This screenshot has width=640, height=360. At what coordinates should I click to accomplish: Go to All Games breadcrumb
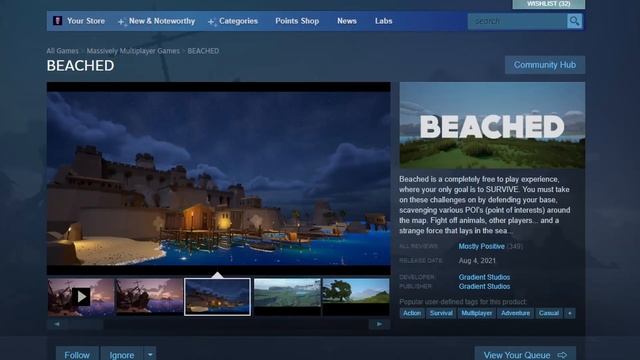[62, 51]
